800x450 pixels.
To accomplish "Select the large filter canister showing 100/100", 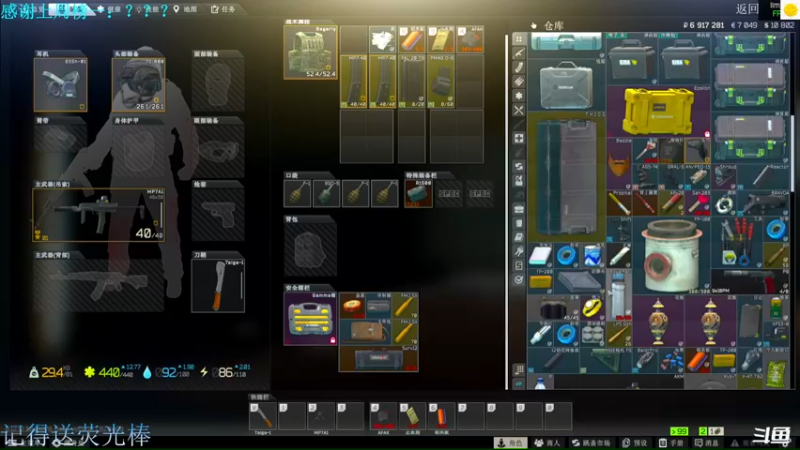I will [x=671, y=255].
